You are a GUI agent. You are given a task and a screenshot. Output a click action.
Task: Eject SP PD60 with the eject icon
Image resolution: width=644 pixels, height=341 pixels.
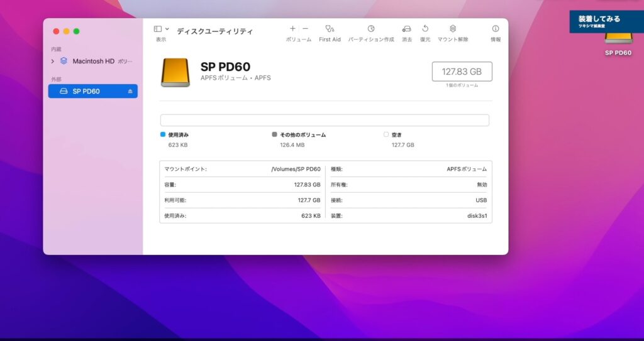click(130, 91)
